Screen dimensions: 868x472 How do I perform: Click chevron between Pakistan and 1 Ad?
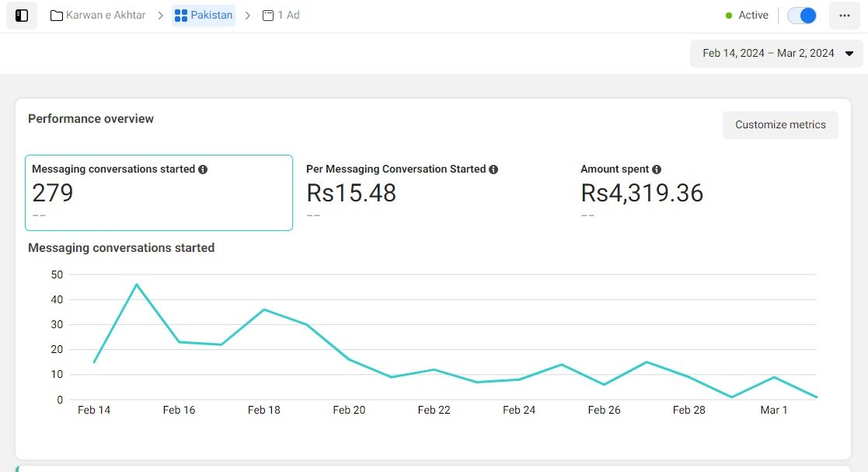point(248,16)
